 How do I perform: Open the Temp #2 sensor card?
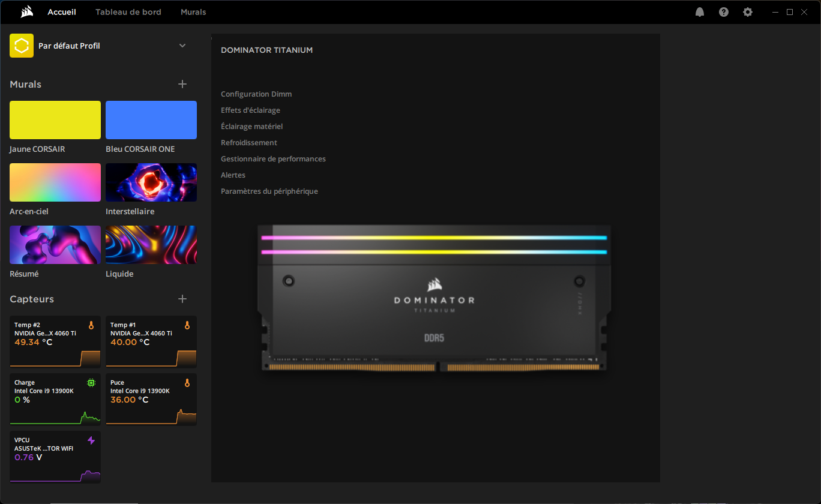(x=55, y=341)
